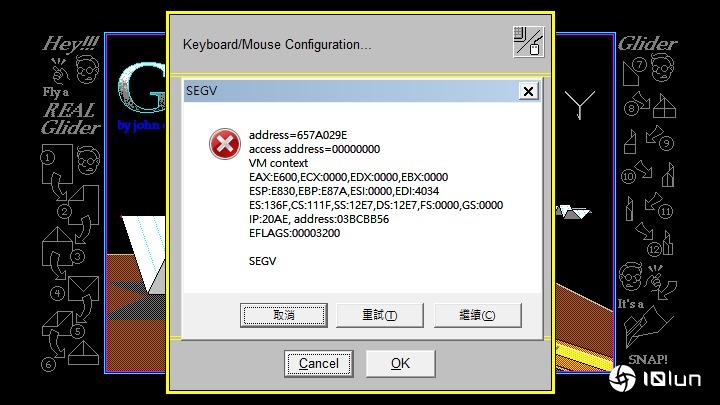The image size is (720, 405).
Task: Click the finished paper airplane above SNAP!
Action: point(648,327)
